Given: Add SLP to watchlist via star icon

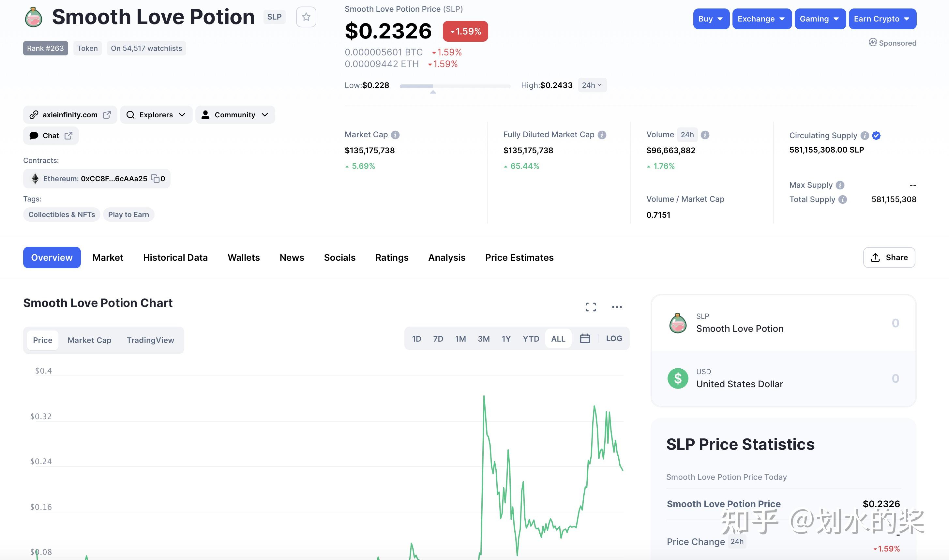Looking at the screenshot, I should tap(306, 17).
